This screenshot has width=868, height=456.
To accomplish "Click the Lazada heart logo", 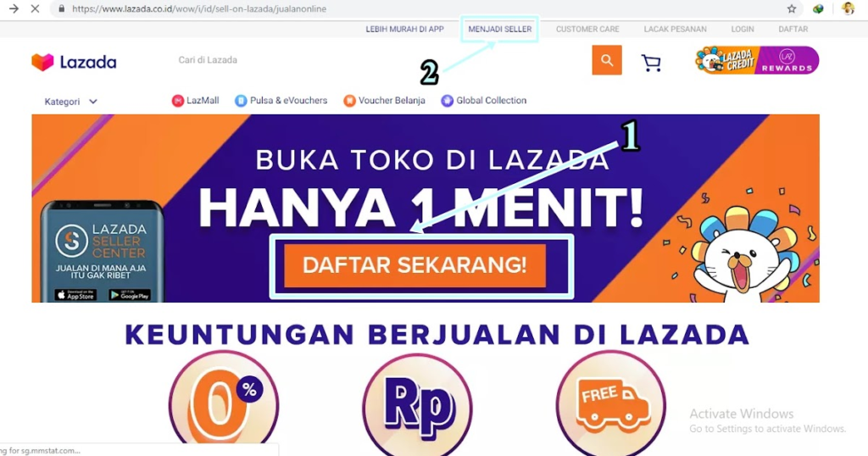I will point(42,62).
